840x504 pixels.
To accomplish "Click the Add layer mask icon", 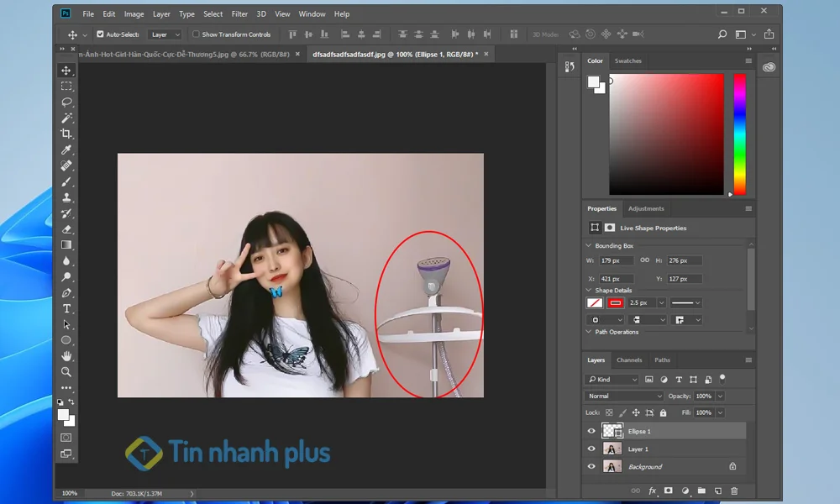I will pyautogui.click(x=669, y=491).
